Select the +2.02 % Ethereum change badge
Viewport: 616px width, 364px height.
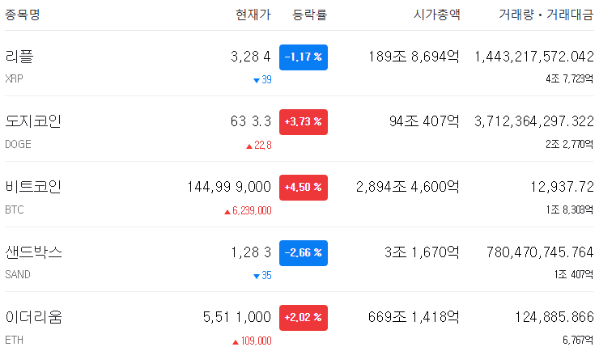[304, 318]
